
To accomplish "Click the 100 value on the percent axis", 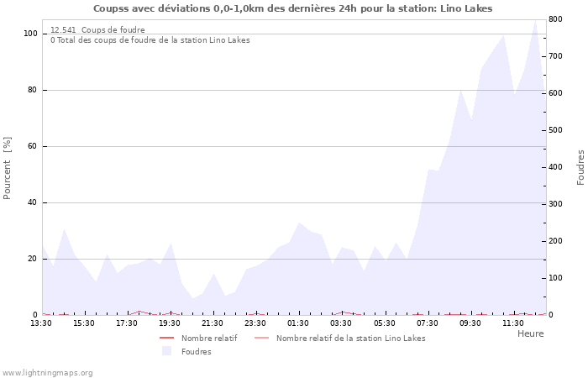I will [31, 34].
